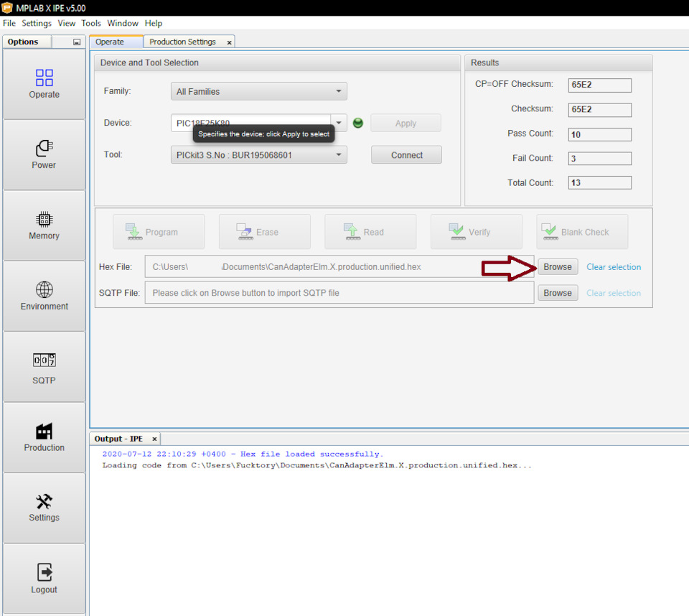
Task: Clear the SQTP file selection
Action: click(x=614, y=293)
